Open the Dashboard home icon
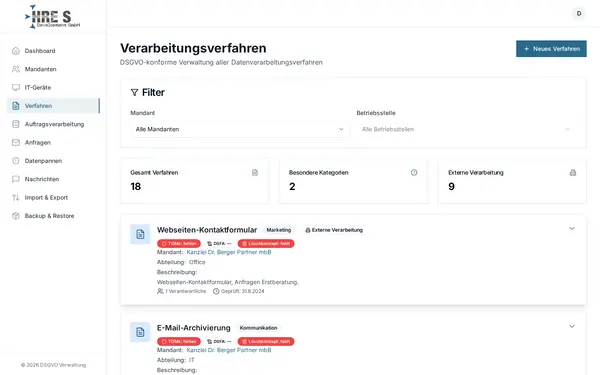The image size is (600, 375). coord(16,51)
